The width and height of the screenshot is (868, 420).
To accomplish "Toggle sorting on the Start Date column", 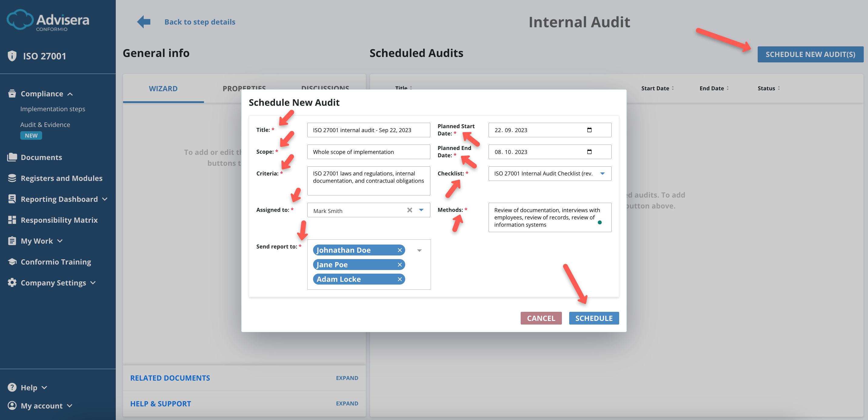I will point(673,88).
